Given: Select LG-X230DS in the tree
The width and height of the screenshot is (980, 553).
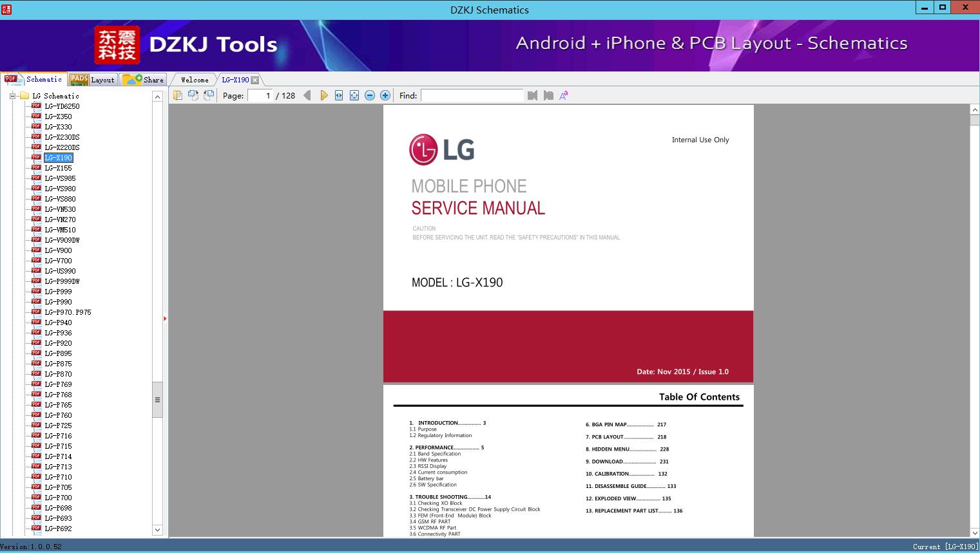Looking at the screenshot, I should (x=62, y=137).
